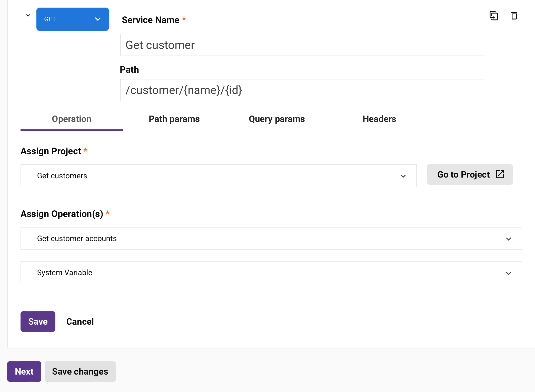Click Next to proceed
The width and height of the screenshot is (535, 392).
coord(24,371)
